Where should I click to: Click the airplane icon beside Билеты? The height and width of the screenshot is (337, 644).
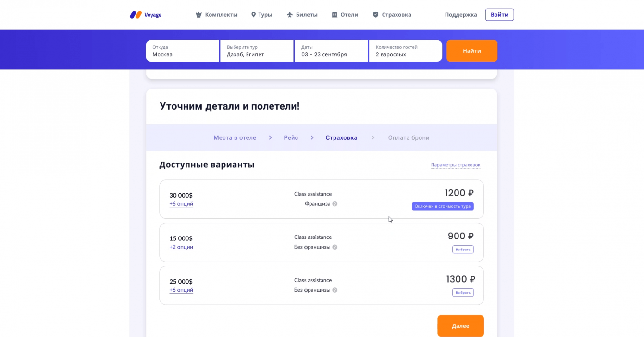click(x=290, y=15)
